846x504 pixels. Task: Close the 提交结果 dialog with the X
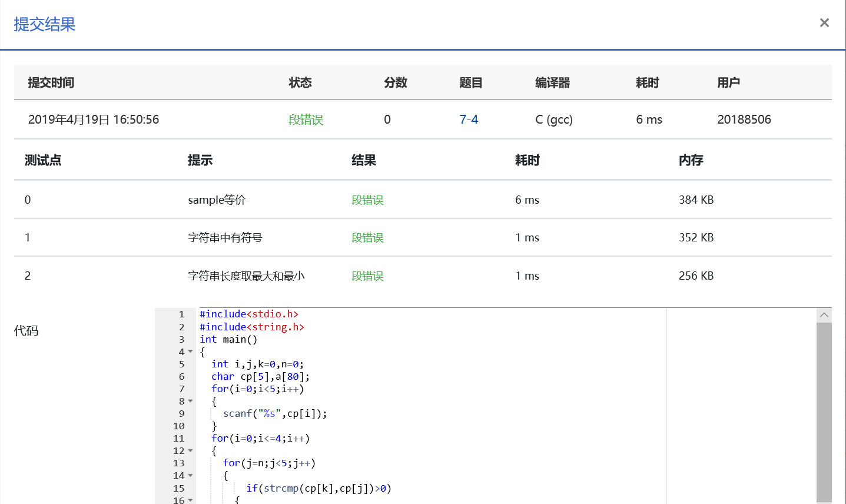coord(824,22)
